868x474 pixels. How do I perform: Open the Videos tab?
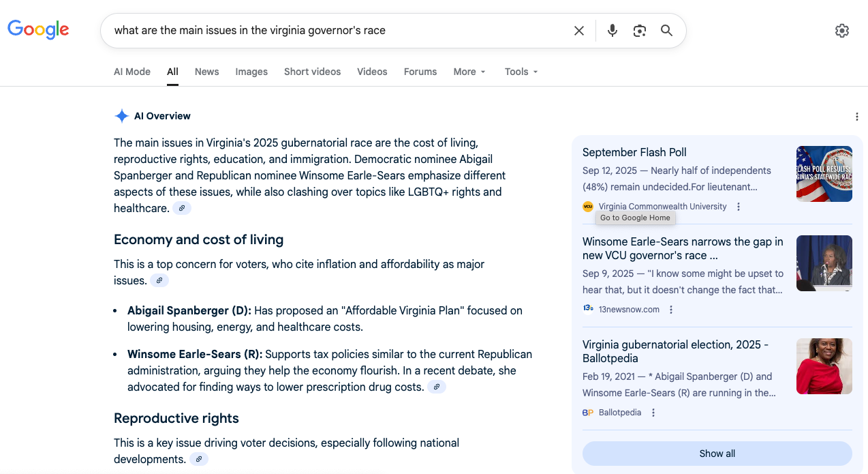point(372,72)
